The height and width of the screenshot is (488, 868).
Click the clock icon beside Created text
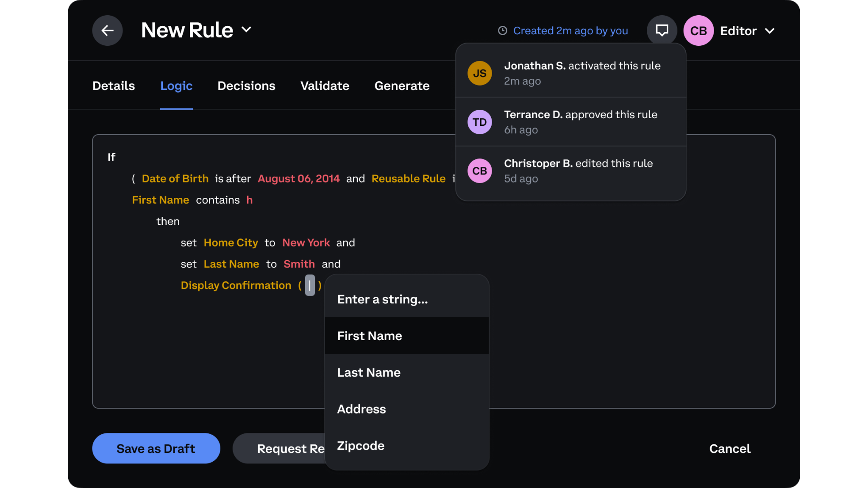(503, 30)
